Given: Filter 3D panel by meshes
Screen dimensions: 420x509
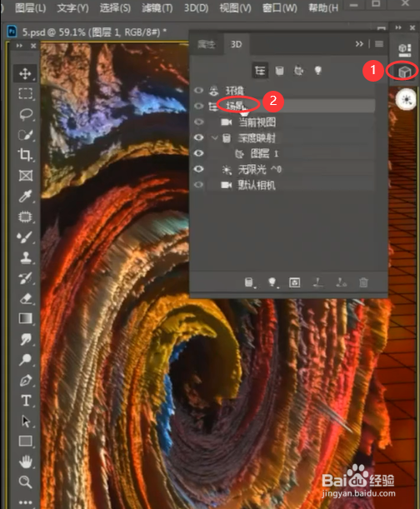Looking at the screenshot, I should pos(279,71).
